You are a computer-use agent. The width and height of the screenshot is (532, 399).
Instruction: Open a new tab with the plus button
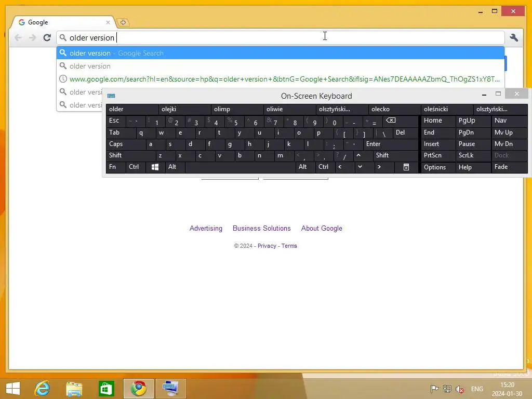click(x=123, y=22)
